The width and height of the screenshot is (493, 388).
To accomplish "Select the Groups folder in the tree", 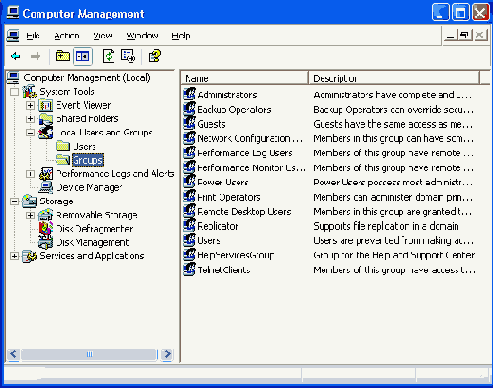I will click(x=88, y=160).
